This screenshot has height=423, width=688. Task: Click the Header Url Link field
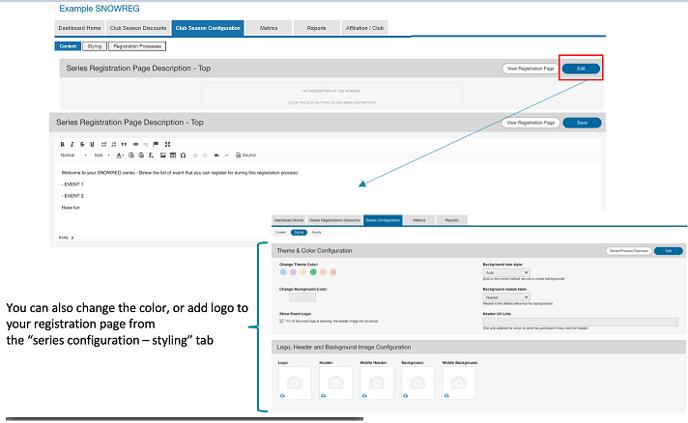580,321
